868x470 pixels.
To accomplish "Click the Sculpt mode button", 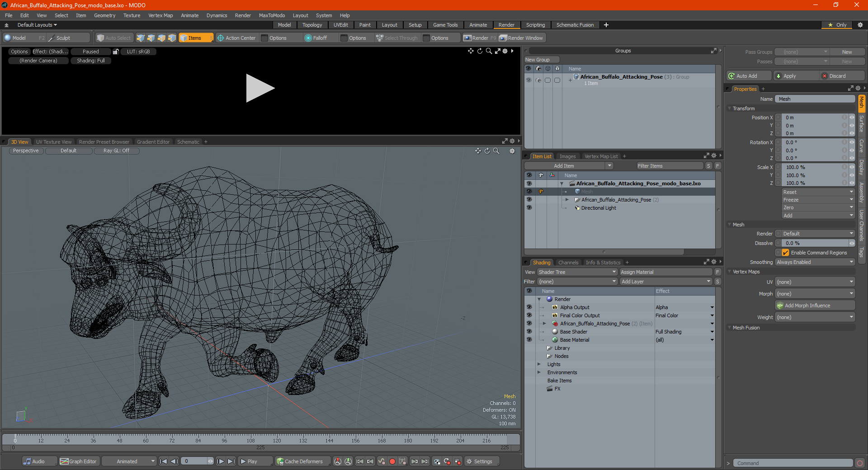I will 68,38.
